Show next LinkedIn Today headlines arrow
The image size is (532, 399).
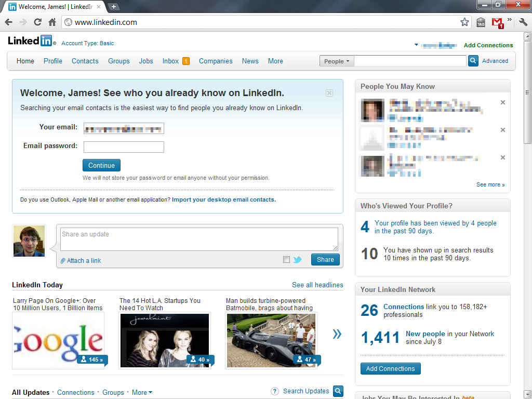[x=337, y=334]
